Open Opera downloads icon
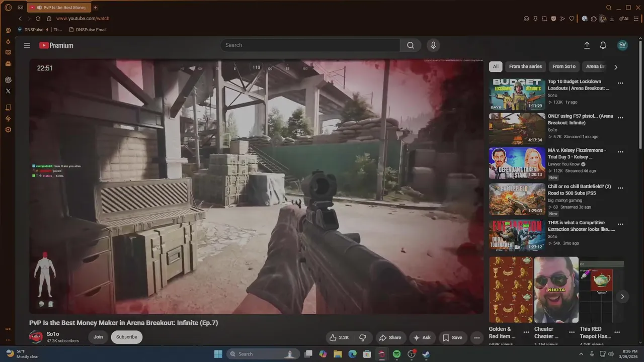Image resolution: width=644 pixels, height=362 pixels. pyautogui.click(x=612, y=19)
